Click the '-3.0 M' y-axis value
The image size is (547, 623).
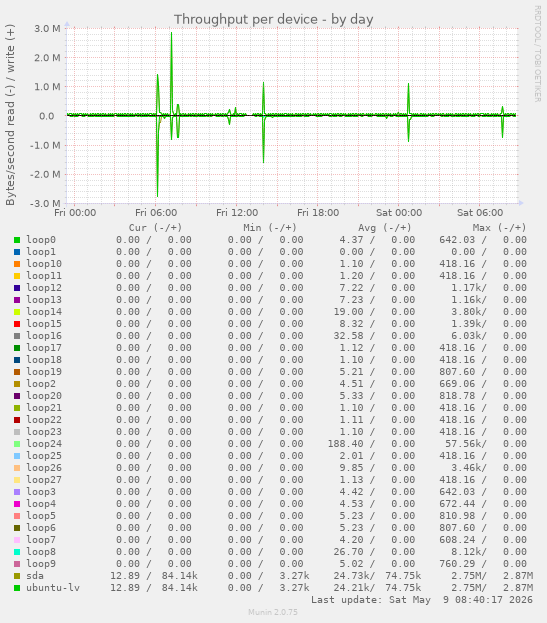click(45, 203)
